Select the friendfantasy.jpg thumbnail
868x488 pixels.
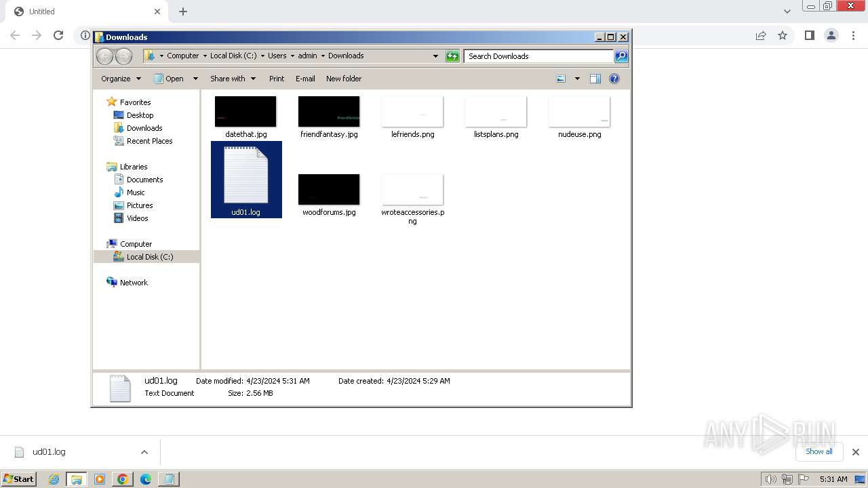[329, 112]
